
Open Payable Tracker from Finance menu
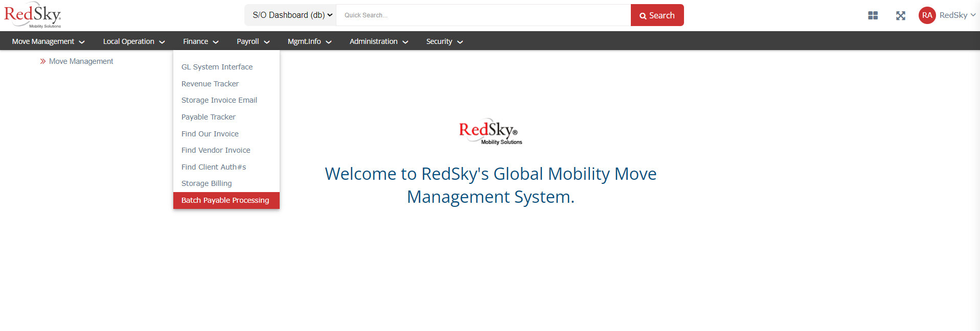pos(226,117)
